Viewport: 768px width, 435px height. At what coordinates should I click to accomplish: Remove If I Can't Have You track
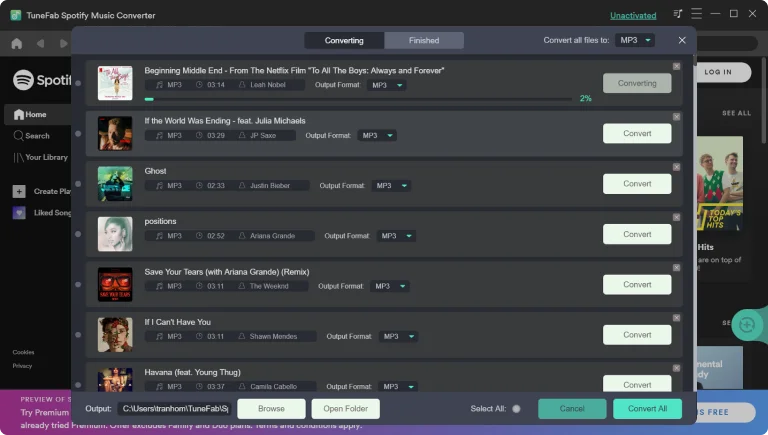tap(676, 317)
